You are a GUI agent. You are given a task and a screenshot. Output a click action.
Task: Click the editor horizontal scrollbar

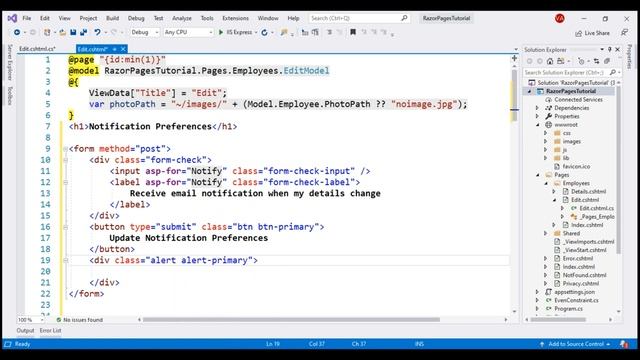pos(291,320)
